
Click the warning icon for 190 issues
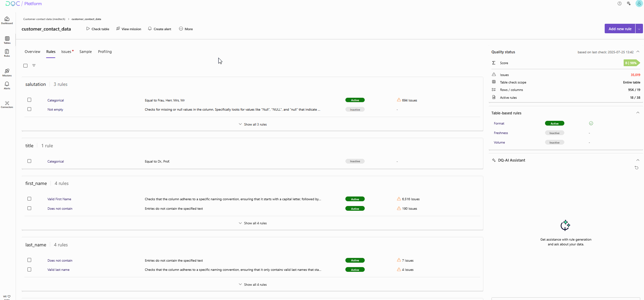[399, 208]
